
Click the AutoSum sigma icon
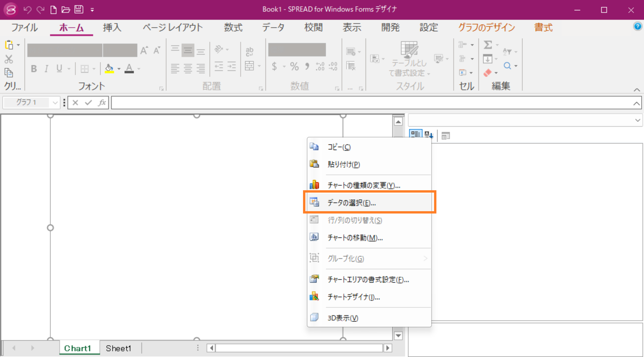488,45
